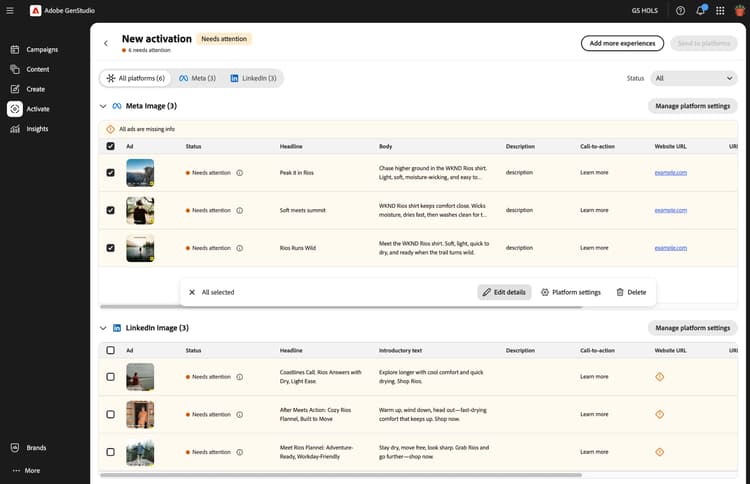The image size is (750, 484).
Task: Open the user profile avatar
Action: [739, 11]
